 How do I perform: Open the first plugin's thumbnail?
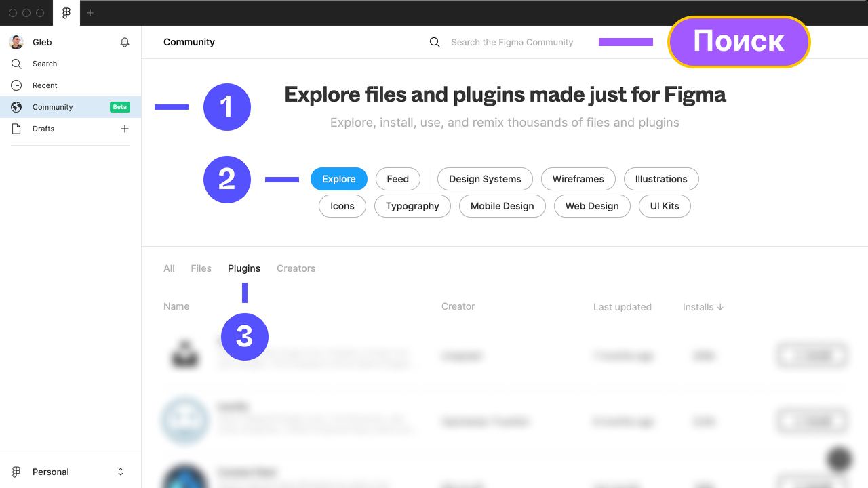(x=185, y=354)
